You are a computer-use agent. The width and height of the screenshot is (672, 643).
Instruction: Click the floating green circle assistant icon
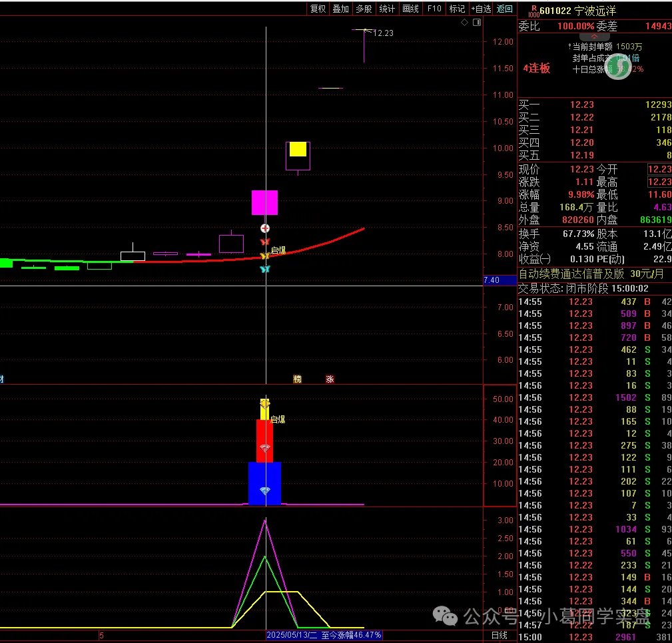click(x=618, y=67)
